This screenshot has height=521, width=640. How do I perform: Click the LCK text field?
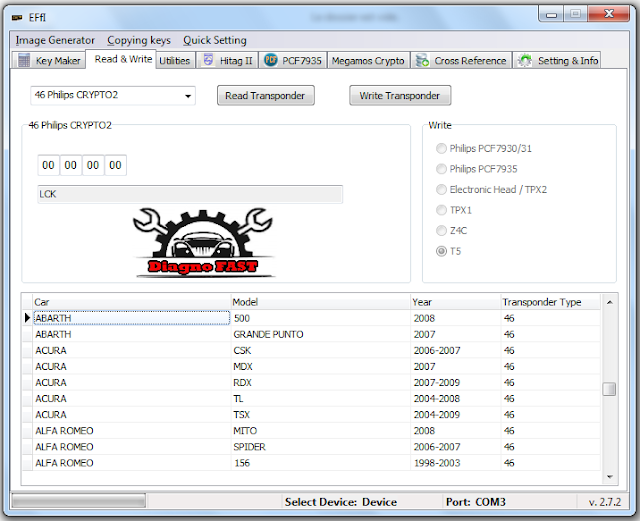(x=190, y=194)
